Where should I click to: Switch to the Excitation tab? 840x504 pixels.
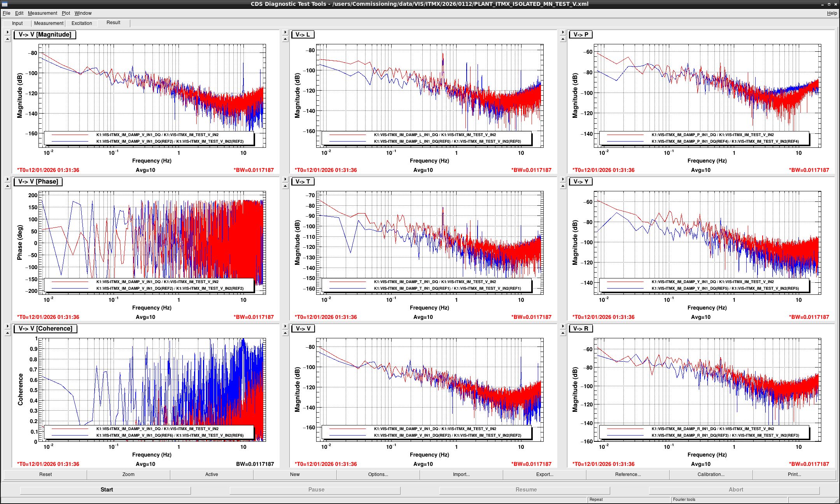pyautogui.click(x=82, y=23)
